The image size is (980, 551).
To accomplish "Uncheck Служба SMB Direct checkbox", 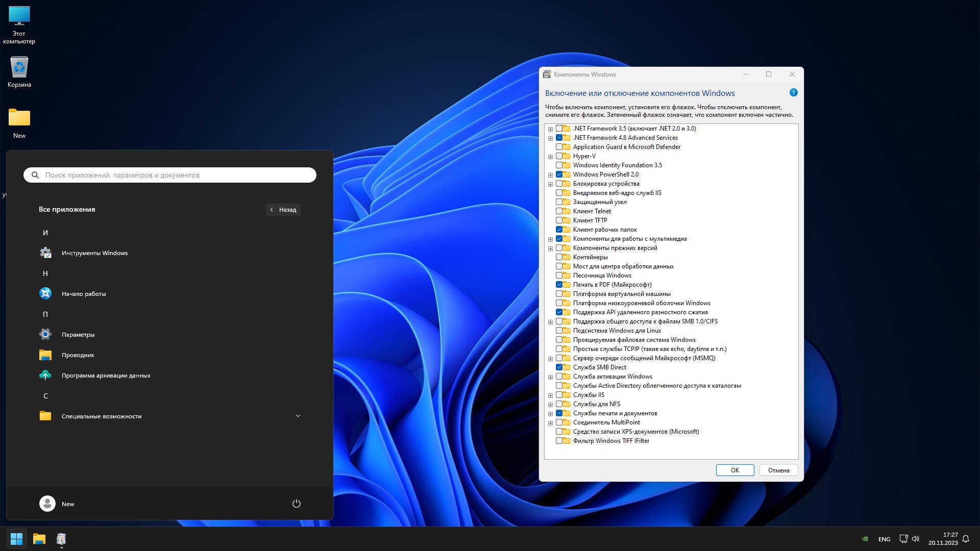I will (x=559, y=367).
